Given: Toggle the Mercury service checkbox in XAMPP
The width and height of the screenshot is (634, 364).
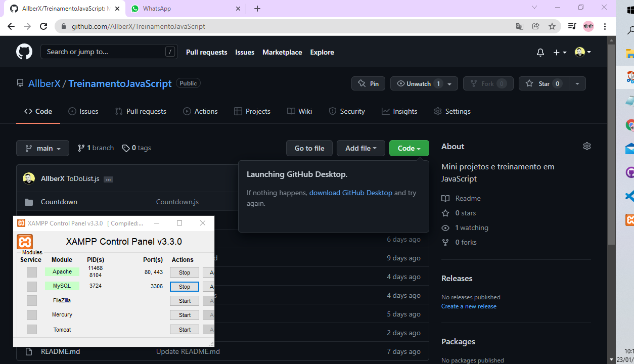Looking at the screenshot, I should 32,315.
